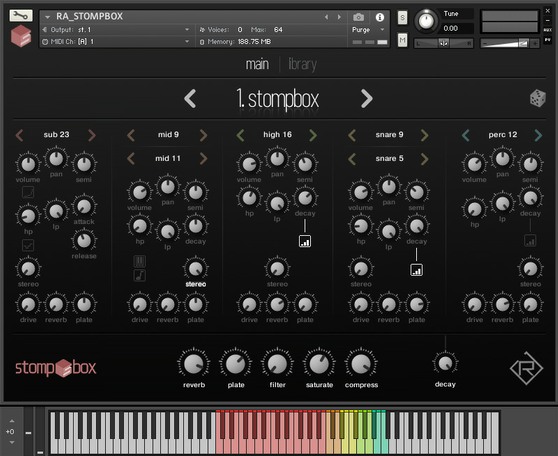Click the pause bars icon in mid section
The image size is (558, 456).
pyautogui.click(x=140, y=261)
